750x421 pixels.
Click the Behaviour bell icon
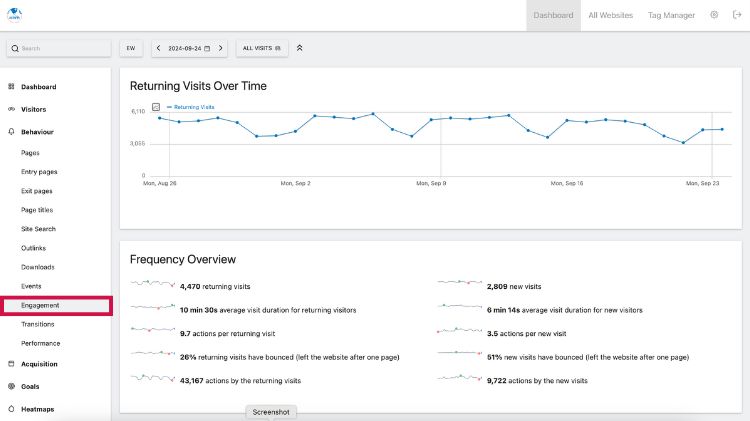pos(11,132)
